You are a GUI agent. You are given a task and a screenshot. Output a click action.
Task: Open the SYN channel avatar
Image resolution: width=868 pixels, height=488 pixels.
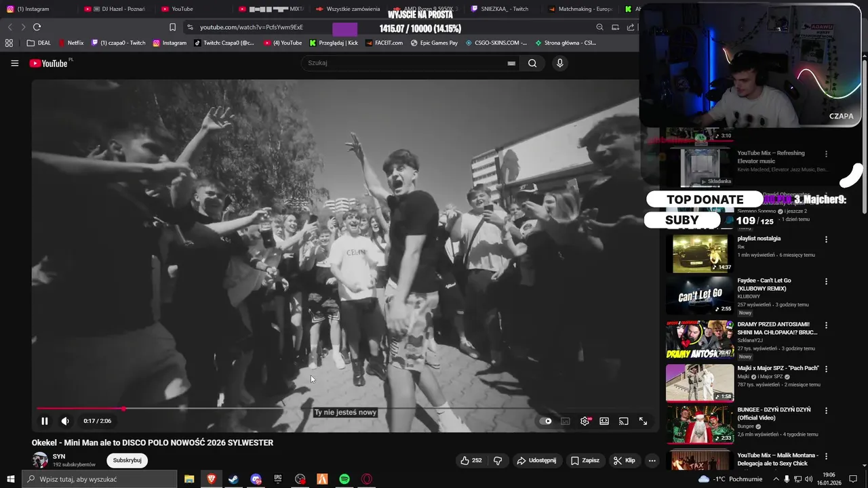pos(40,460)
